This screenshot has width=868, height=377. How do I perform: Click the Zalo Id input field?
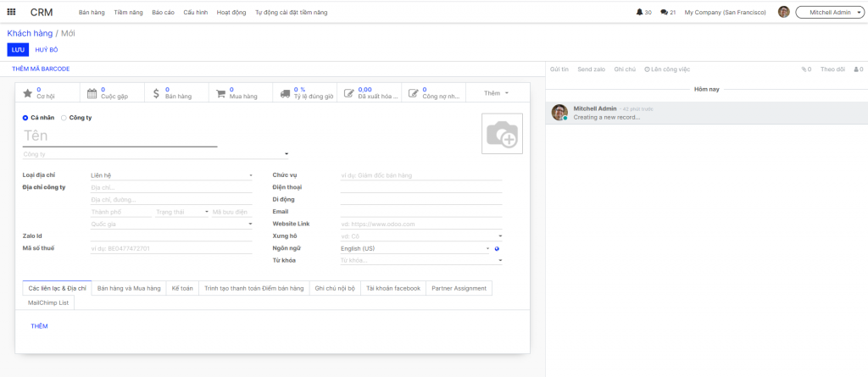point(171,236)
